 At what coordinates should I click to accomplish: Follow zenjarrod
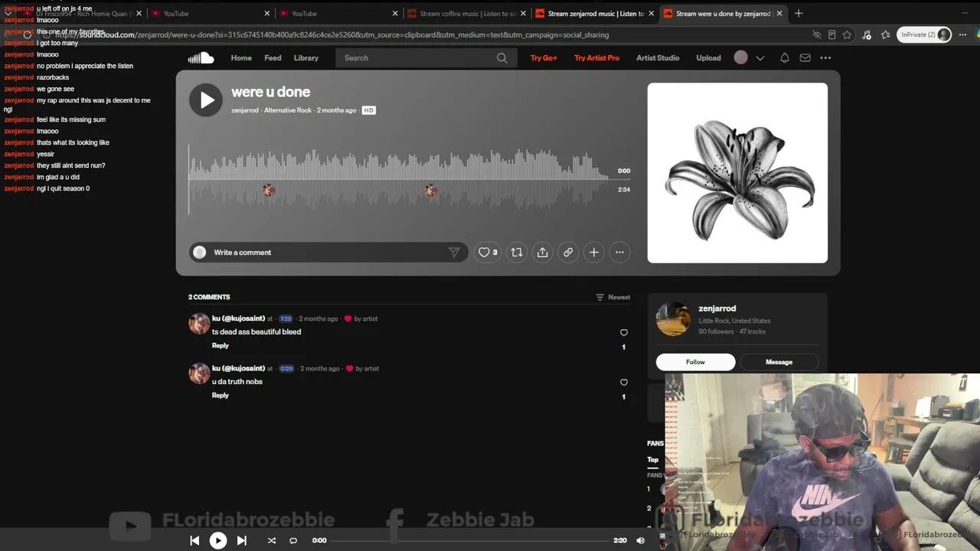[x=695, y=362]
